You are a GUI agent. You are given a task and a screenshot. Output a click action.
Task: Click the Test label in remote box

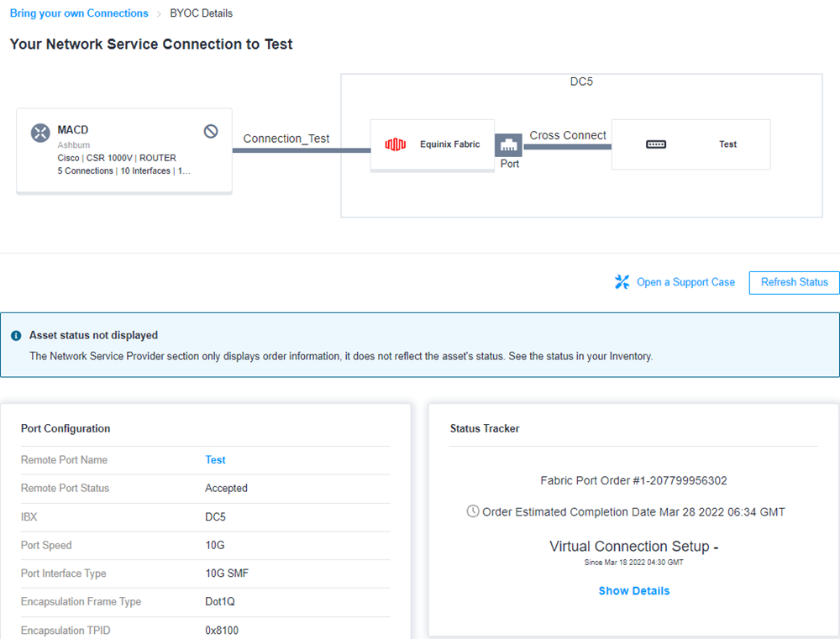[727, 144]
